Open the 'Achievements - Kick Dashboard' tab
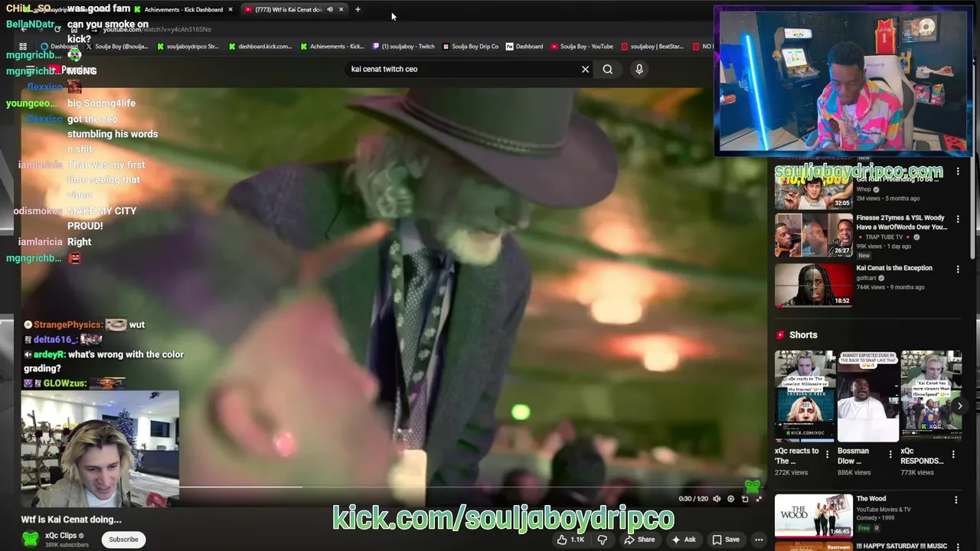 point(183,9)
